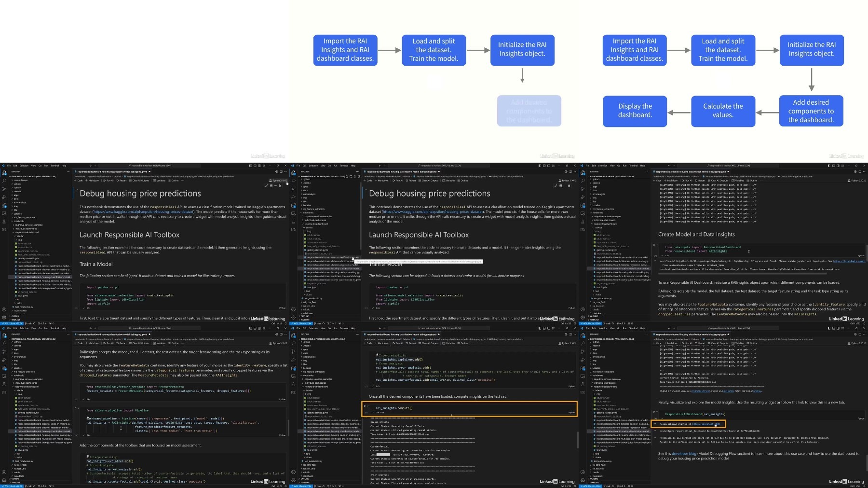The image size is (868, 488).
Task: Open run-options chevron beside rai_insights.compute() cell
Action: click(x=367, y=406)
